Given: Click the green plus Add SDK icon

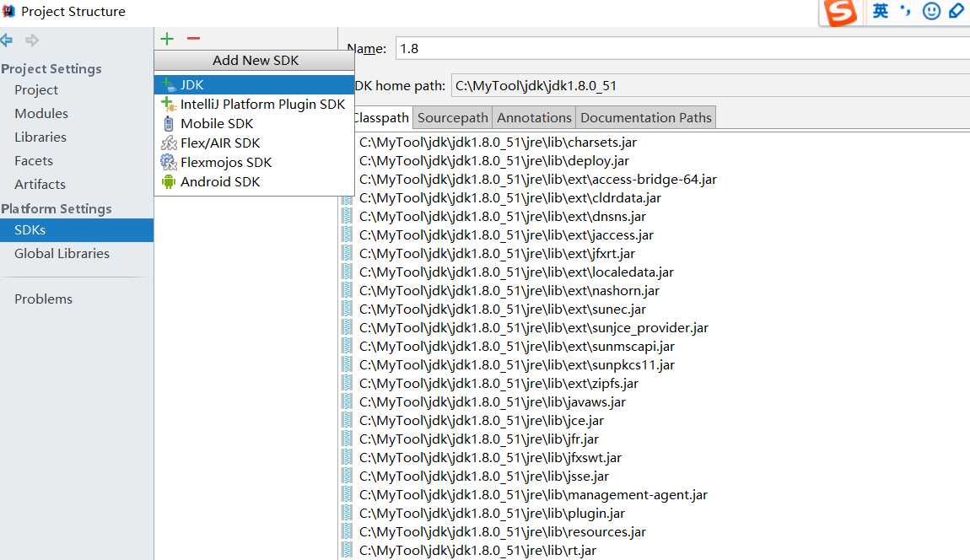Looking at the screenshot, I should (167, 39).
